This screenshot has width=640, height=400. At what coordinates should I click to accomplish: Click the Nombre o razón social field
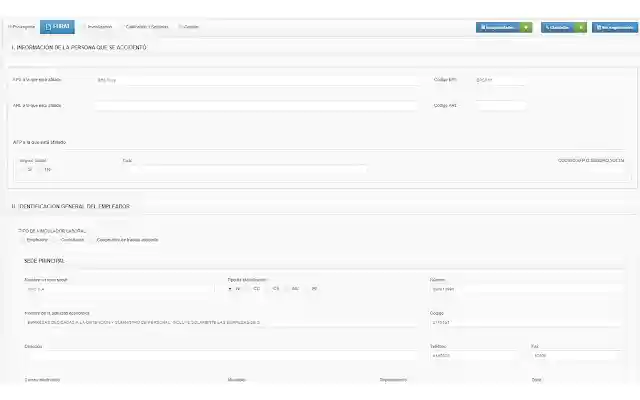click(119, 289)
